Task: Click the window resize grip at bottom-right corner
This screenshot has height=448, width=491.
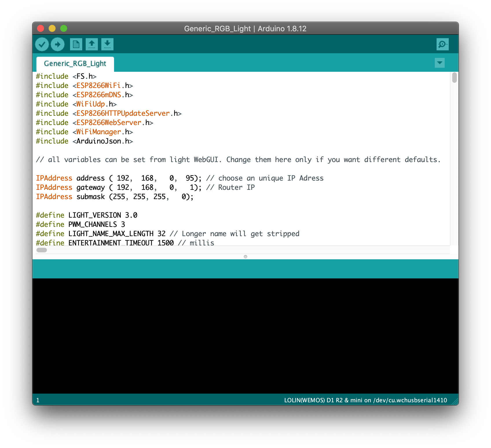Action: [455, 402]
